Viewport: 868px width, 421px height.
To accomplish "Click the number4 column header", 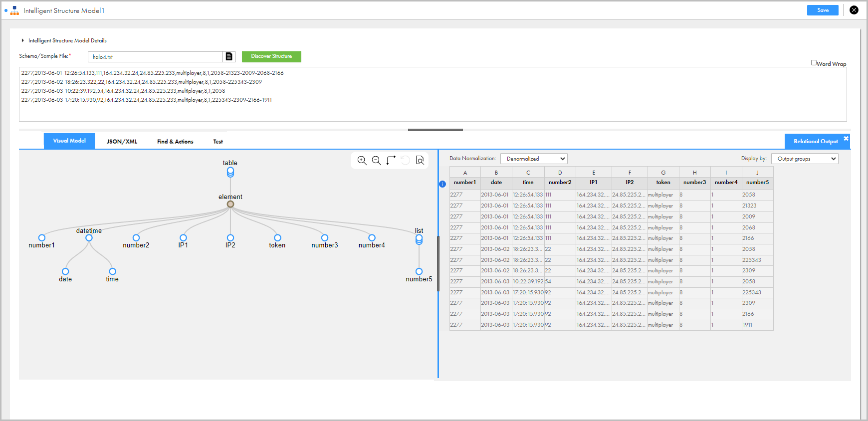I will (726, 183).
